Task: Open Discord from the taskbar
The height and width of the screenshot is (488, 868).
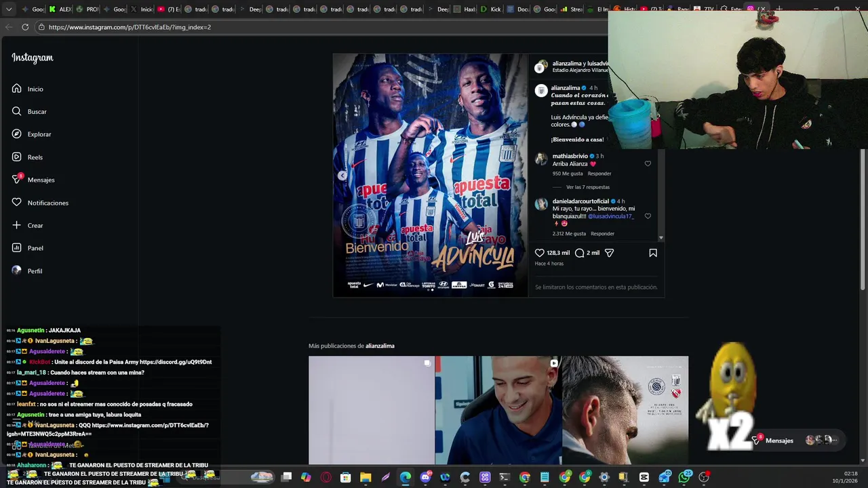Action: (x=425, y=477)
